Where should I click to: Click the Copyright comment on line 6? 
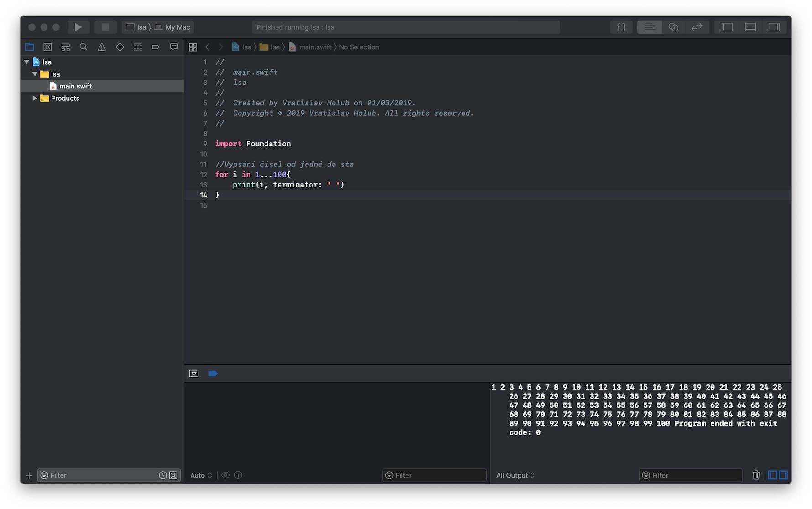pyautogui.click(x=344, y=113)
